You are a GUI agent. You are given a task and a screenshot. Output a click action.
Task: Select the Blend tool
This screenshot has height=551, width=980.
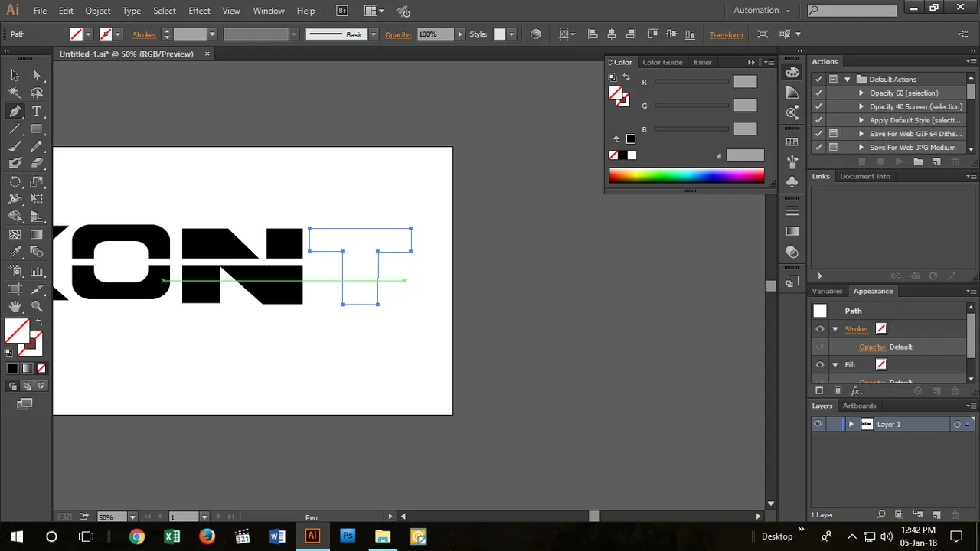point(37,252)
